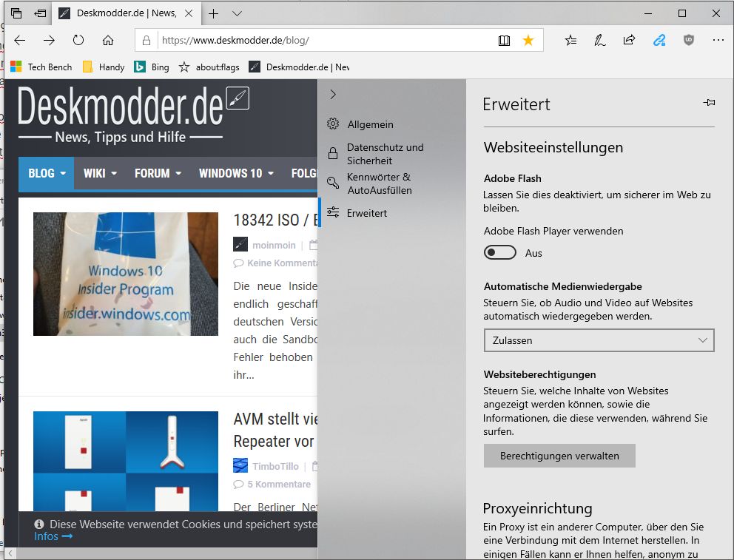Open the Windows 10 Insider Program thumbnail
This screenshot has height=560, width=734.
coord(126,274)
